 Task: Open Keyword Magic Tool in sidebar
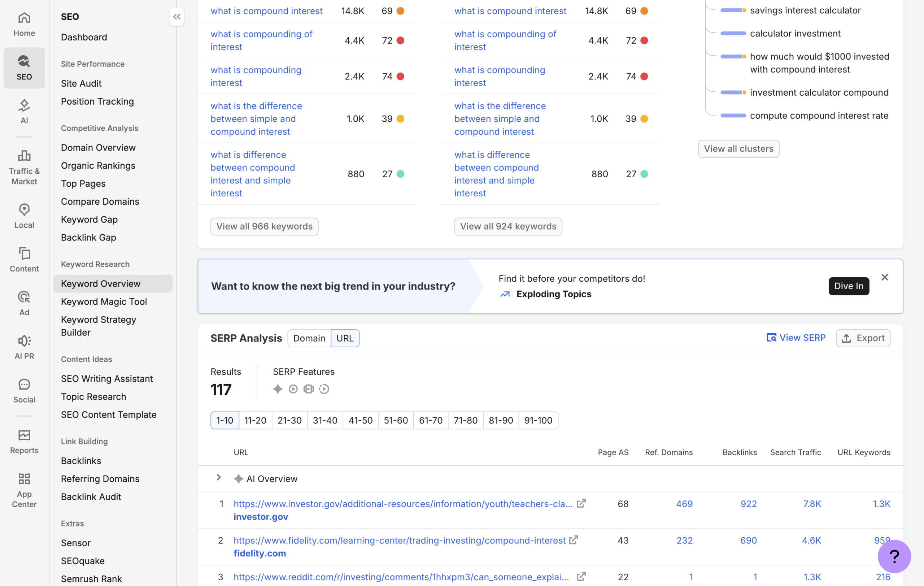coord(104,301)
